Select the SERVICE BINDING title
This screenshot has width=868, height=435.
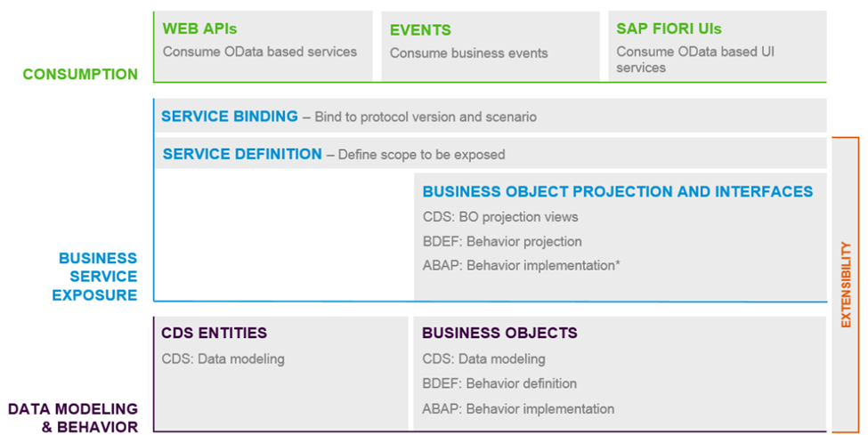pyautogui.click(x=230, y=117)
